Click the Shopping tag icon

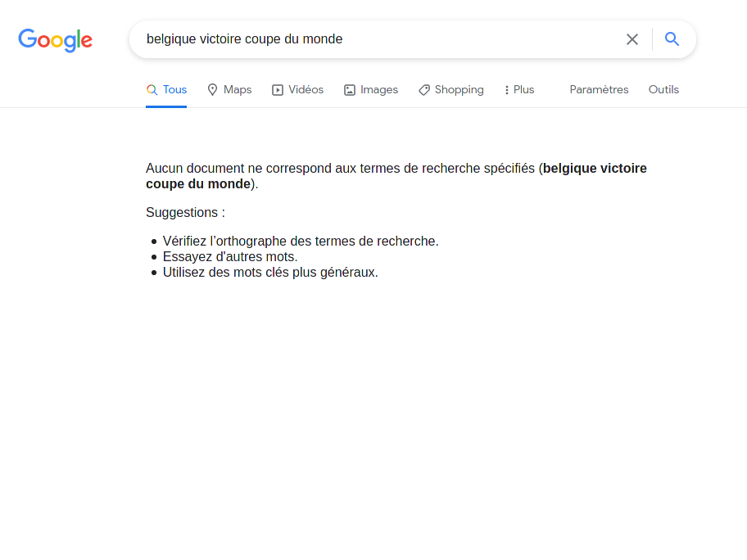pos(424,90)
